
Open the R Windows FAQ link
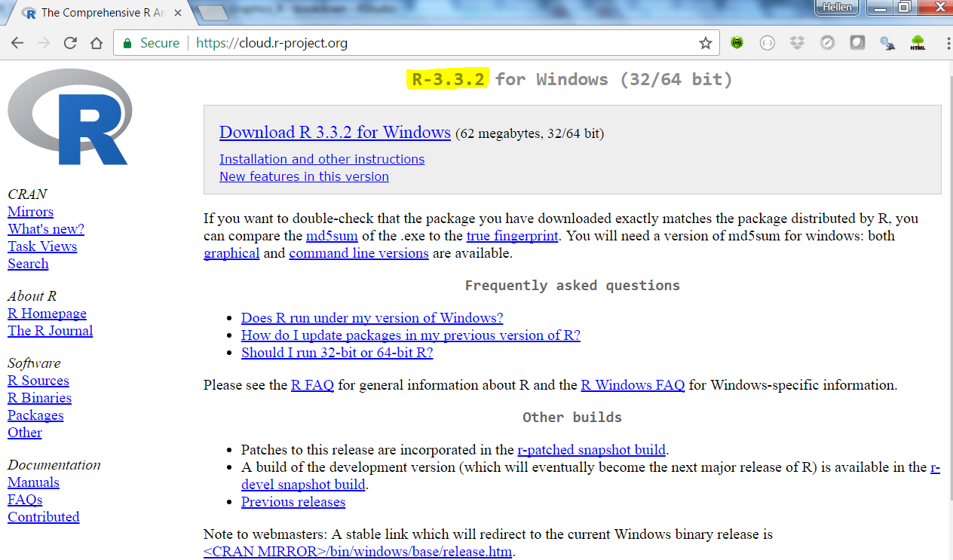pos(633,385)
